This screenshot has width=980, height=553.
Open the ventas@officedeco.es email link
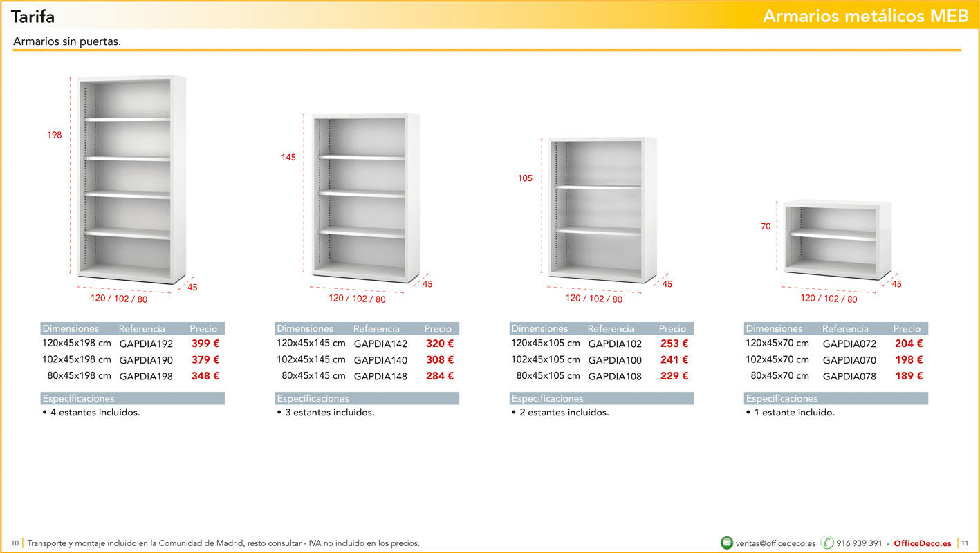click(775, 543)
